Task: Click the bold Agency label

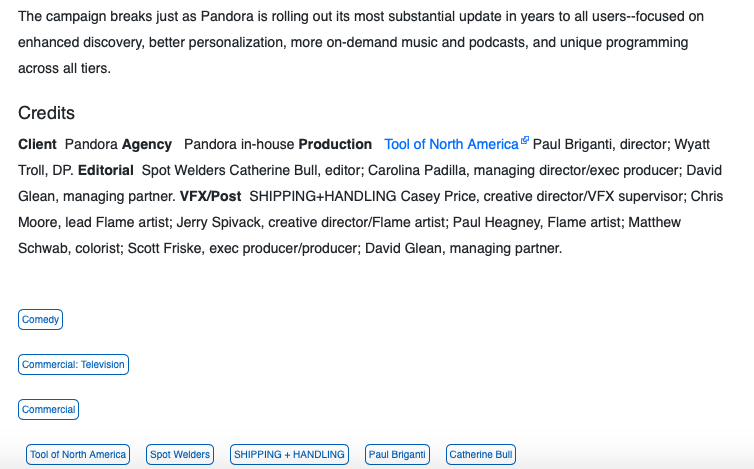Action: [x=147, y=145]
